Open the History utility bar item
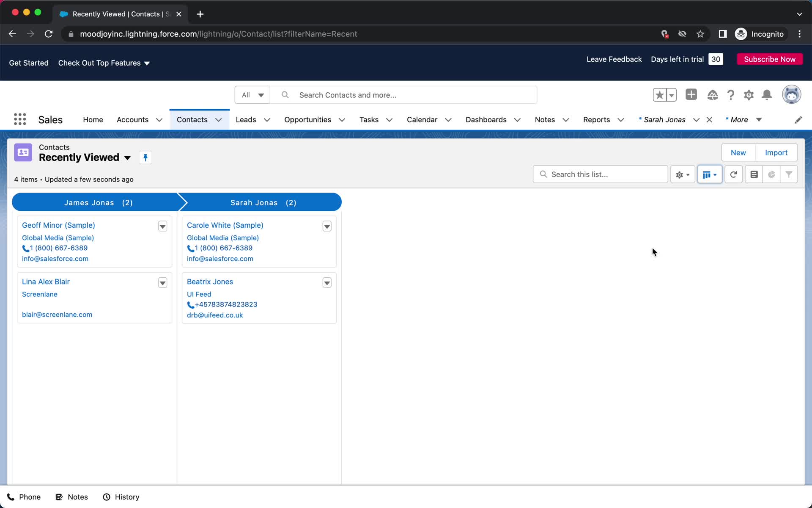 (x=121, y=497)
